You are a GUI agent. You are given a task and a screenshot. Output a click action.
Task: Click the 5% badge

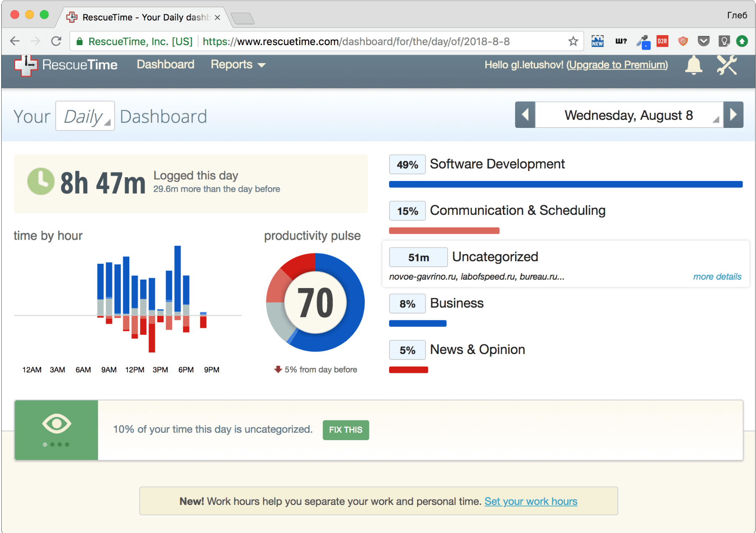point(407,350)
